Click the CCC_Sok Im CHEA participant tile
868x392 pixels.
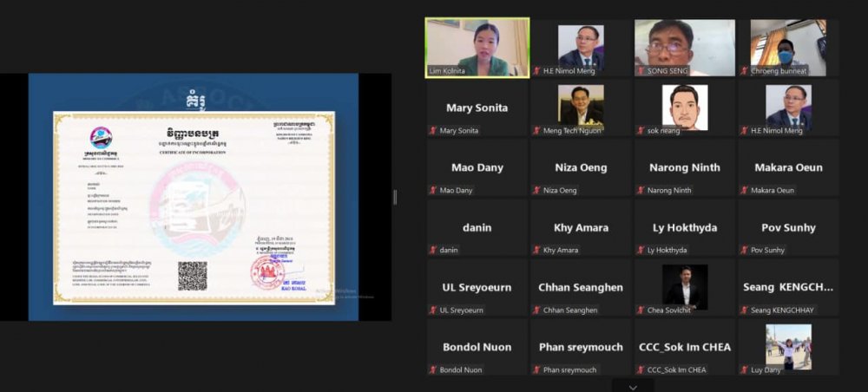(x=683, y=347)
